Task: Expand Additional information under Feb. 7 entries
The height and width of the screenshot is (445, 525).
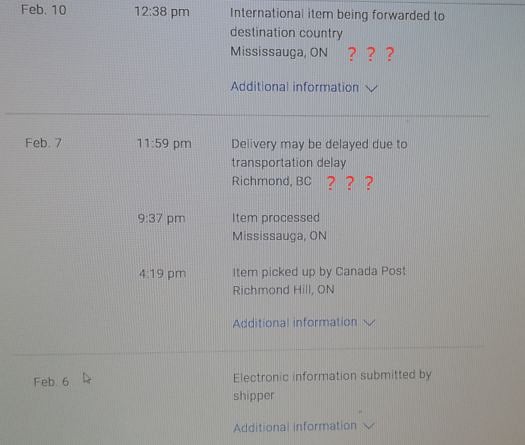Action: point(295,323)
